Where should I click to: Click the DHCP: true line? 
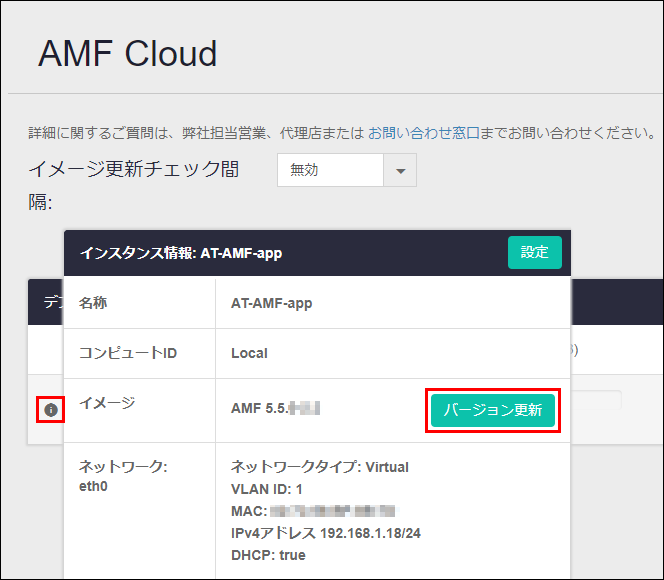(268, 555)
